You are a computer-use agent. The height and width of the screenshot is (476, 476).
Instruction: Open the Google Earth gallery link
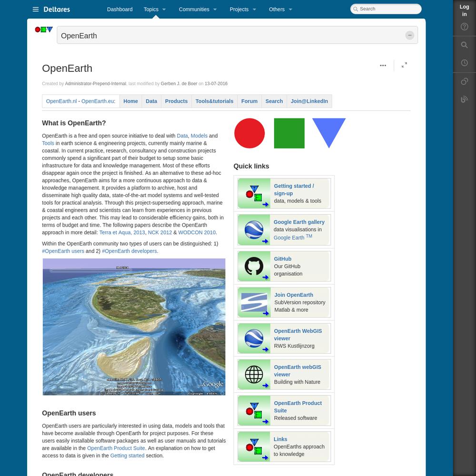click(299, 222)
